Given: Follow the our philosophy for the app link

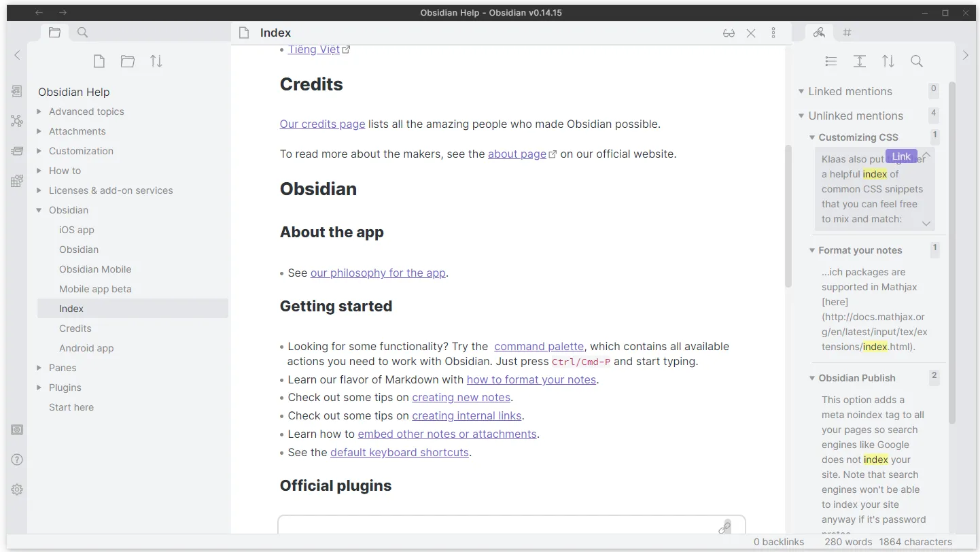Looking at the screenshot, I should [x=378, y=273].
